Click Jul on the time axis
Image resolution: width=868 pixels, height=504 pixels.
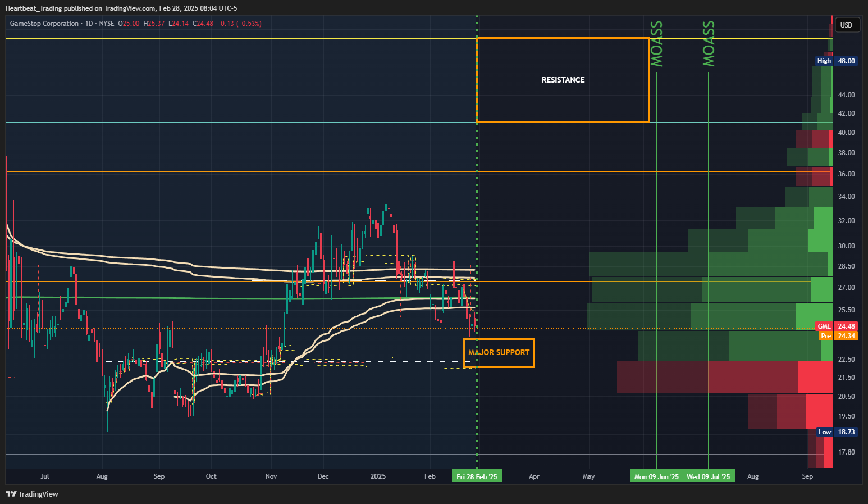[x=45, y=476]
